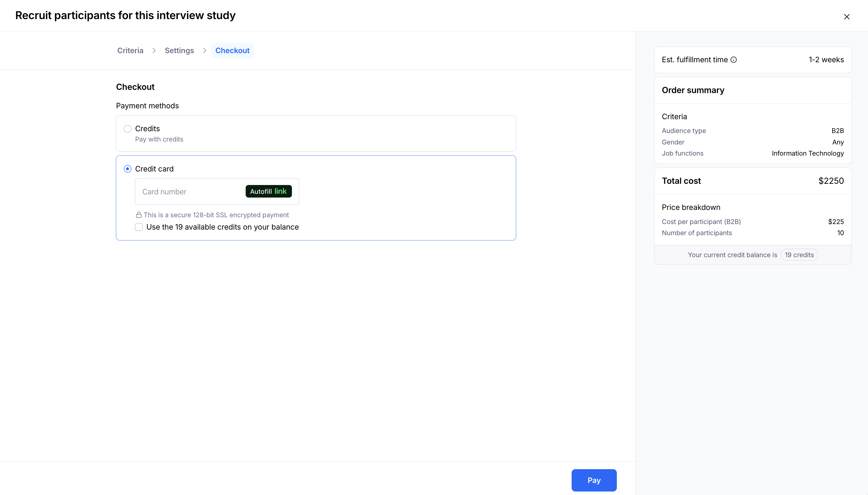The image size is (868, 495).
Task: Click the Order summary heading
Action: [693, 90]
